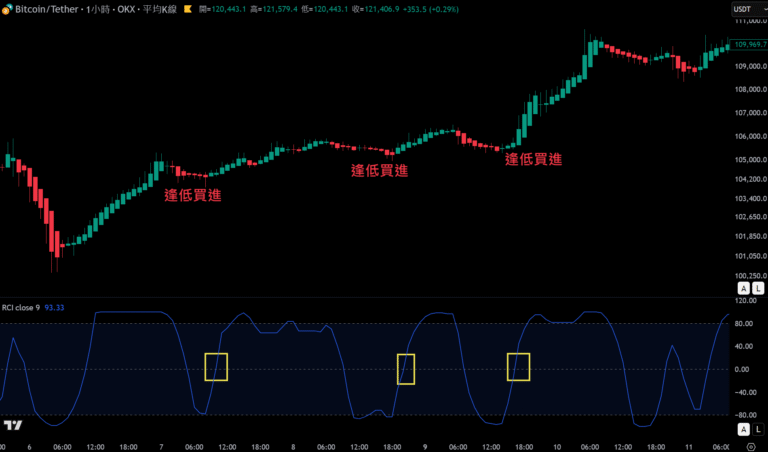
Task: Click the current price label 109,969.7
Action: 748,45
